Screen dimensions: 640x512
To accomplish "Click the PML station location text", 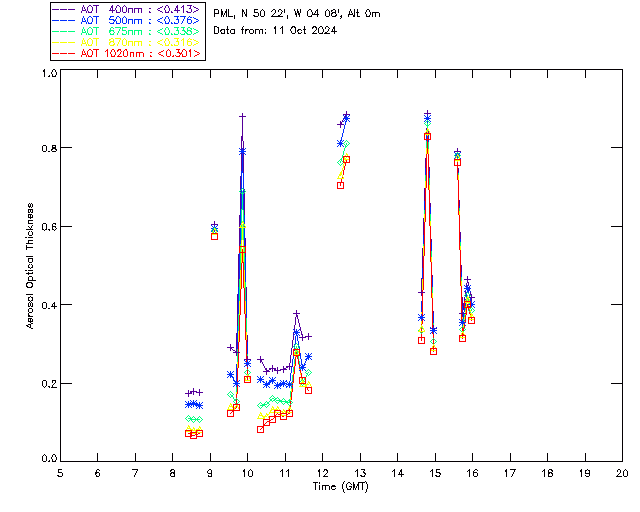I will [297, 13].
